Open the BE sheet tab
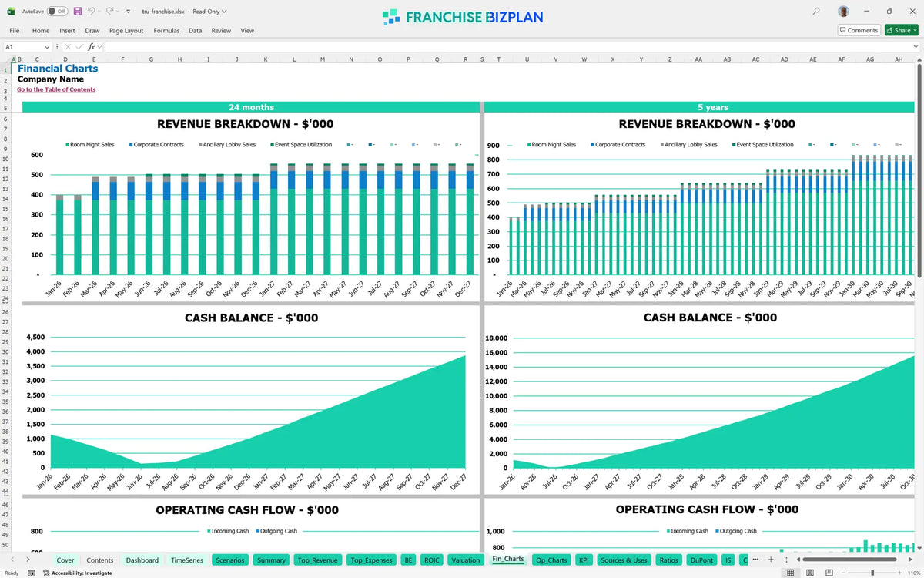 (x=408, y=560)
